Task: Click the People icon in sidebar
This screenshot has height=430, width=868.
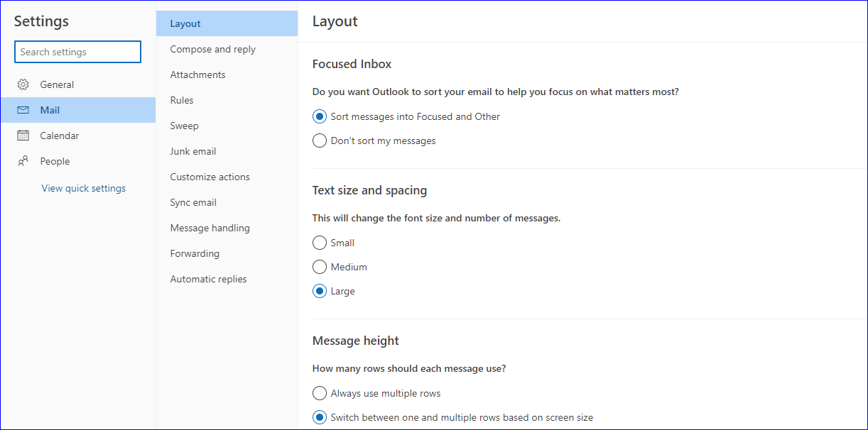Action: (x=23, y=161)
